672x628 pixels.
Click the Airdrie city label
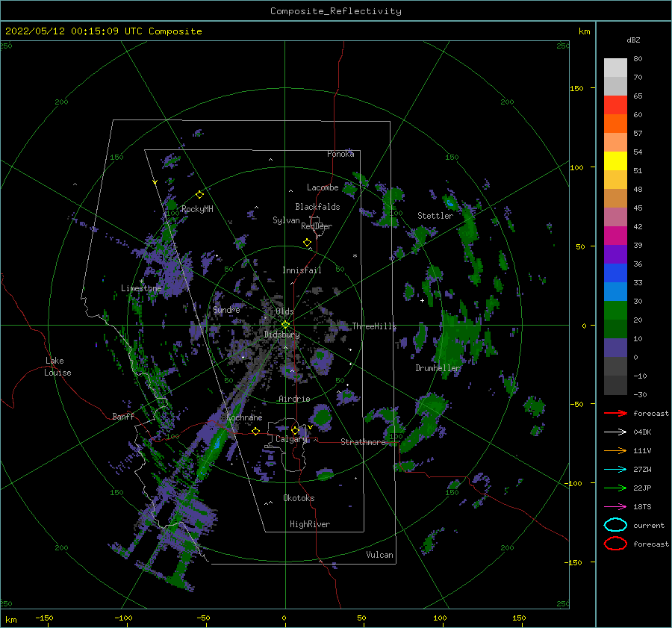[x=294, y=399]
